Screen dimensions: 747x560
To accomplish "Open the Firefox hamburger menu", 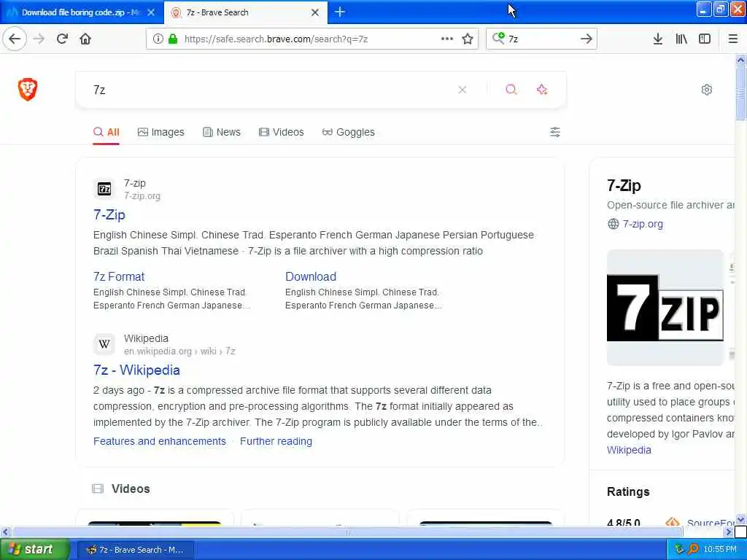I will click(x=733, y=39).
